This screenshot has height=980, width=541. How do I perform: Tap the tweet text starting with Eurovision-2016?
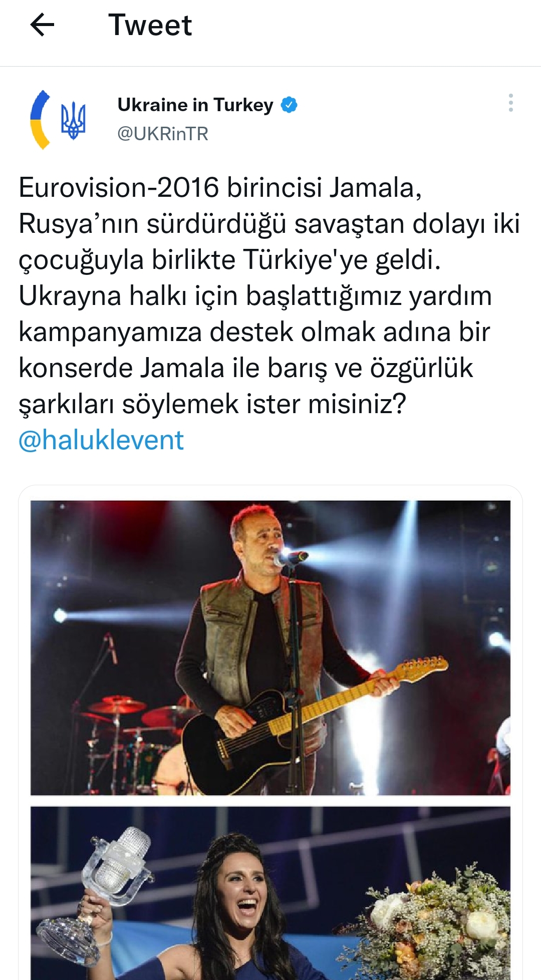tap(269, 295)
